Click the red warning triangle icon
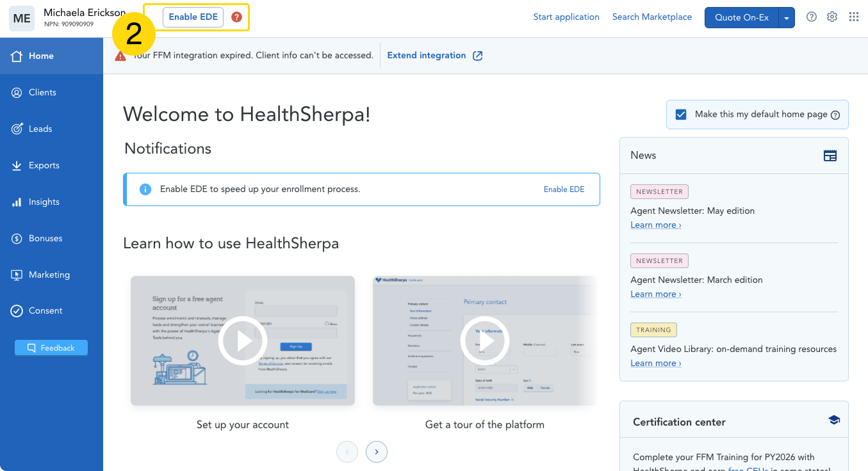The height and width of the screenshot is (471, 868). pos(120,56)
